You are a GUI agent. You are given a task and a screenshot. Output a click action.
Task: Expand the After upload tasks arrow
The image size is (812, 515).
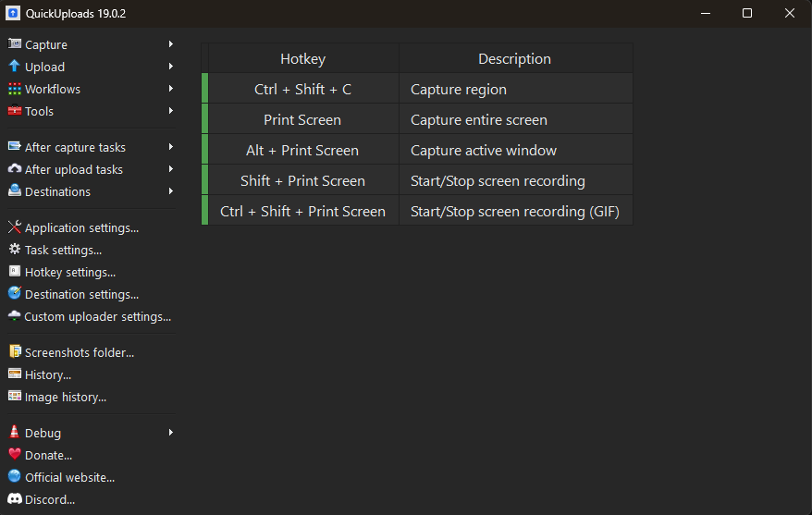coord(171,169)
